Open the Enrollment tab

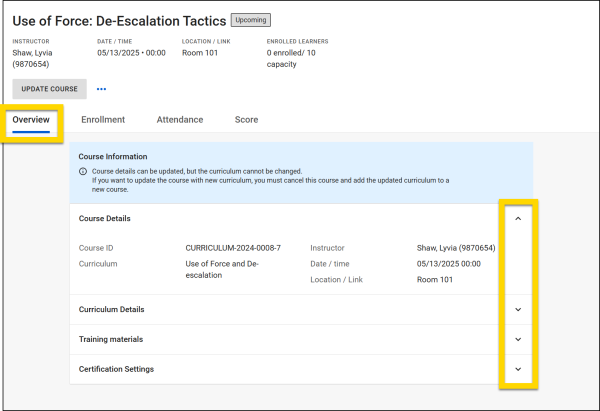(x=103, y=120)
